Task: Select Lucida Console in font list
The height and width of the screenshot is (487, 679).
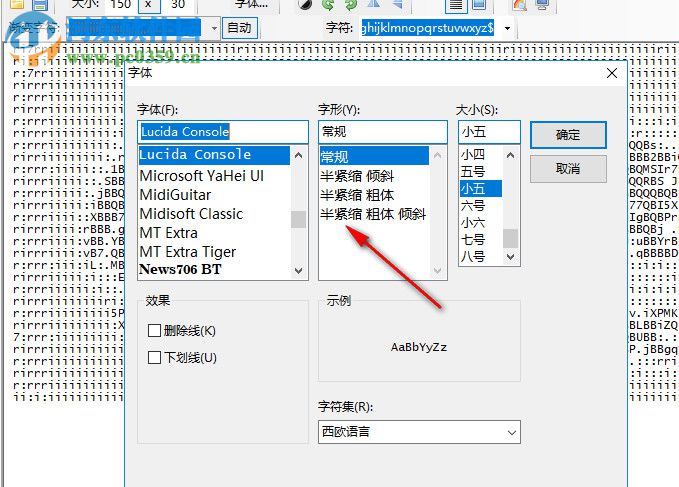Action: click(x=214, y=155)
